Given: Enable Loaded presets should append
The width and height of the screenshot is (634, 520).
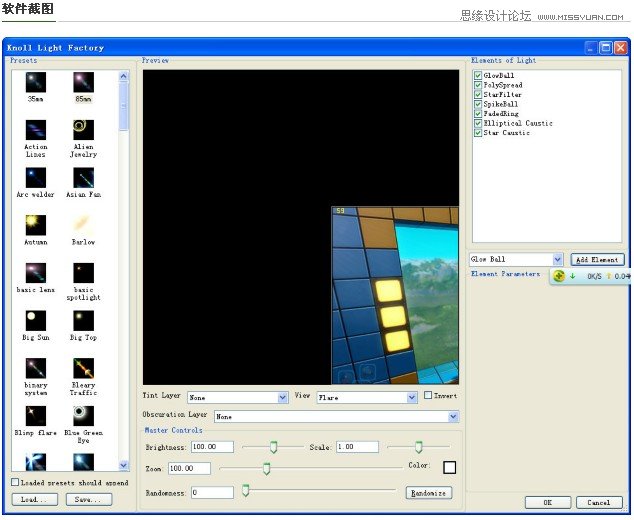Looking at the screenshot, I should tap(15, 482).
